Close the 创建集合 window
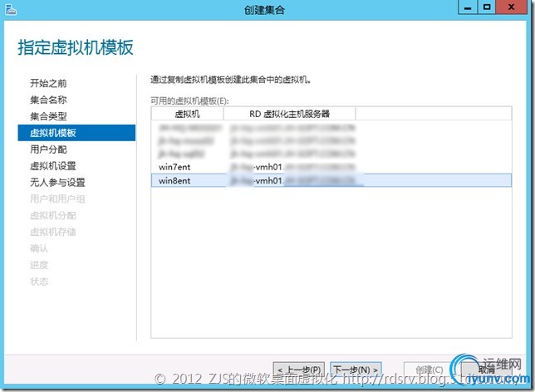 (x=512, y=7)
